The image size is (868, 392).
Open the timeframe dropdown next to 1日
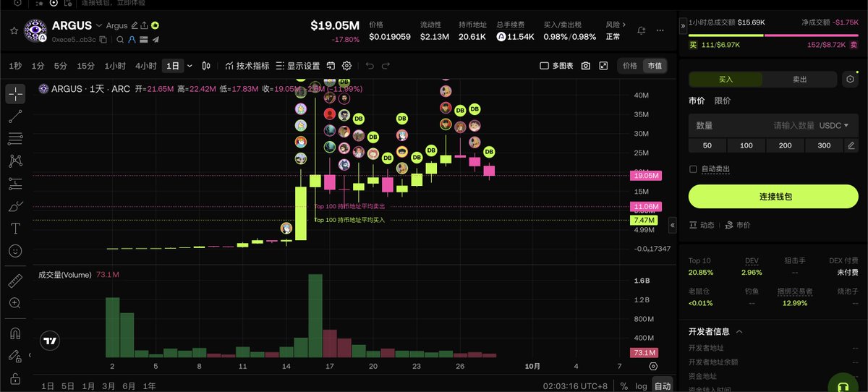coord(190,66)
